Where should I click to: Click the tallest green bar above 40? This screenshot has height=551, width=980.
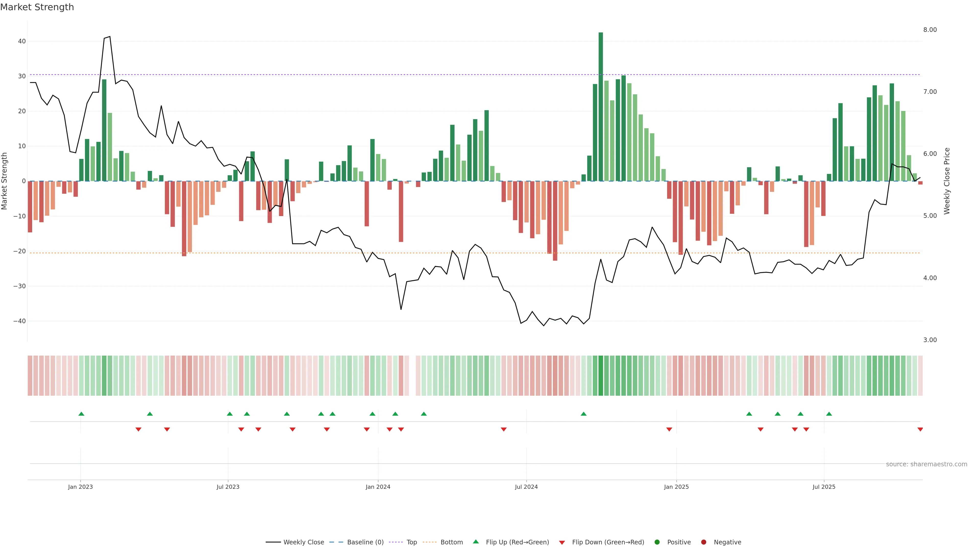click(x=601, y=106)
